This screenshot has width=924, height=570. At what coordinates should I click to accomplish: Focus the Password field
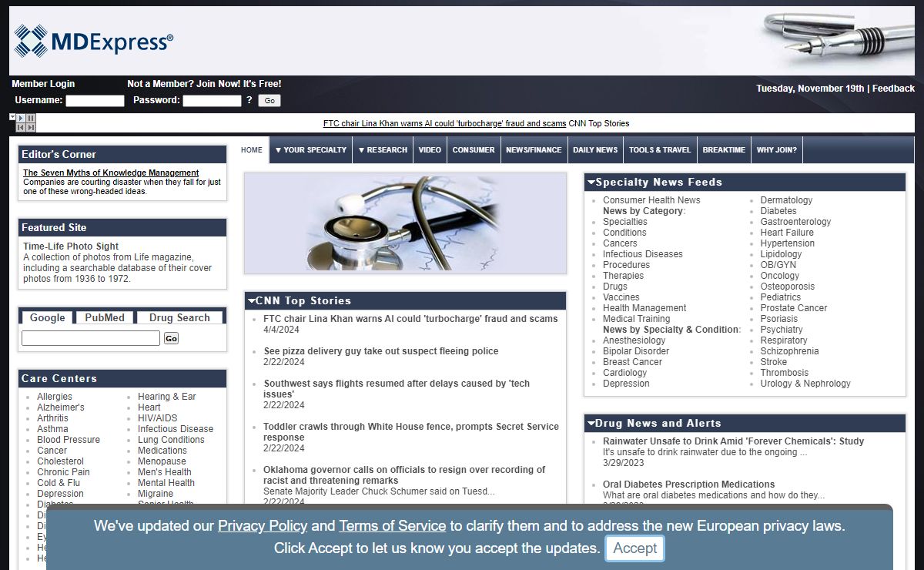(x=212, y=100)
